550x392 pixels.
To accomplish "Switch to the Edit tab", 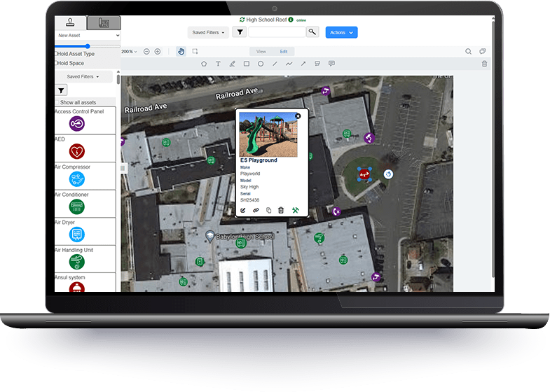I will tap(284, 51).
